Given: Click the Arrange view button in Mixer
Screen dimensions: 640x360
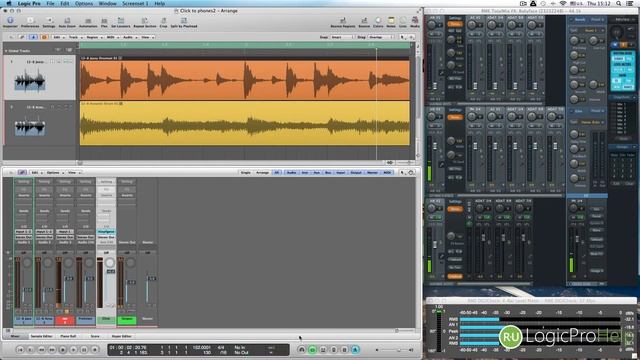Looking at the screenshot, I should pyautogui.click(x=262, y=173).
